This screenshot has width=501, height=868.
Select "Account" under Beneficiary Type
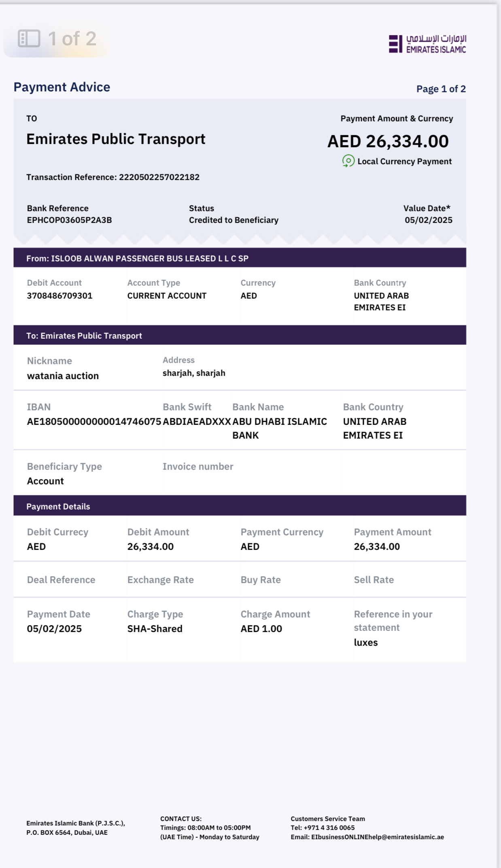coord(45,481)
